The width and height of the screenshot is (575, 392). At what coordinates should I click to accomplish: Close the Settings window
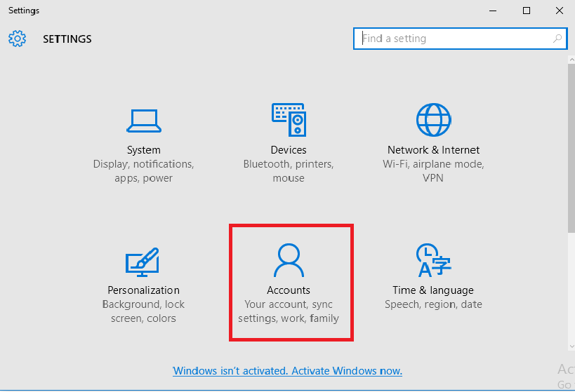pyautogui.click(x=560, y=11)
